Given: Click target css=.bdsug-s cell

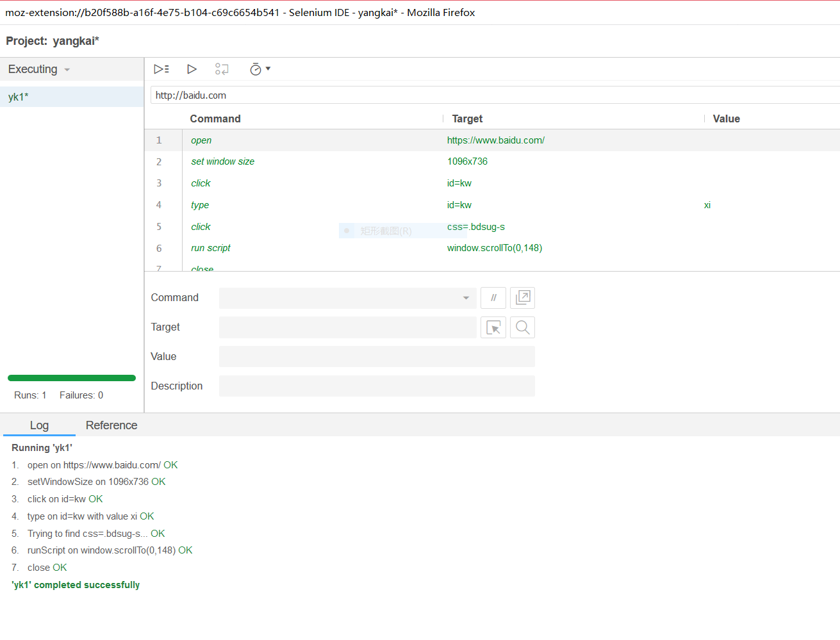Looking at the screenshot, I should point(476,227).
